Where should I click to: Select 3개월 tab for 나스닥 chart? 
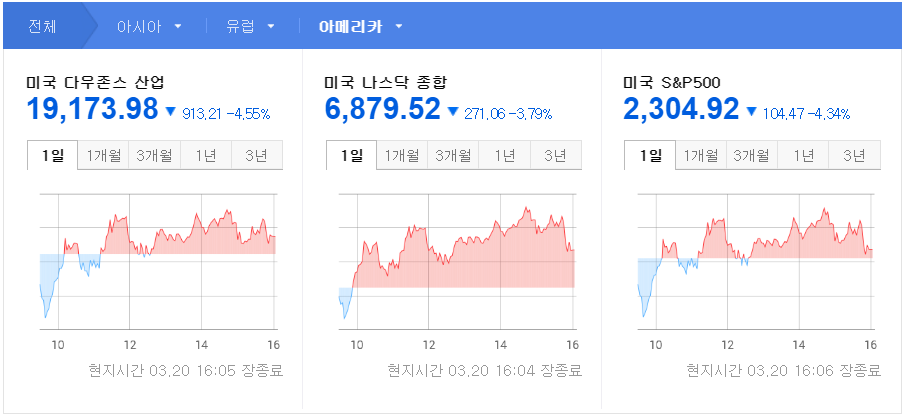click(453, 155)
